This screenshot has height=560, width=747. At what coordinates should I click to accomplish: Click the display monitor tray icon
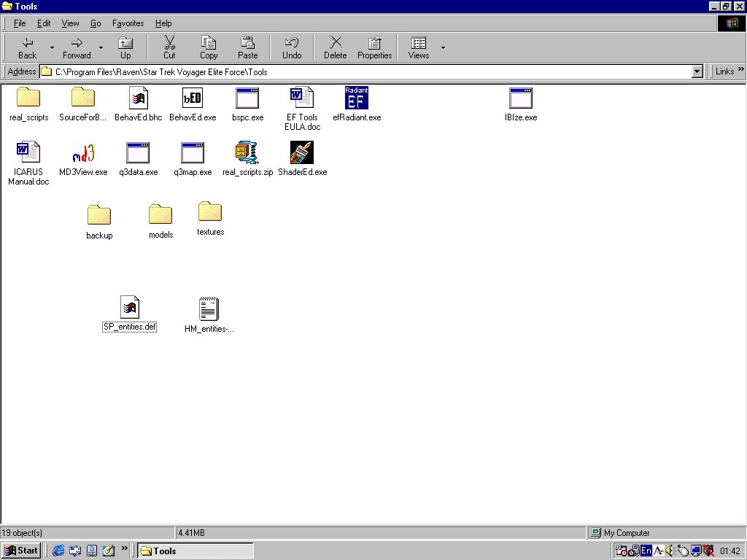point(695,551)
